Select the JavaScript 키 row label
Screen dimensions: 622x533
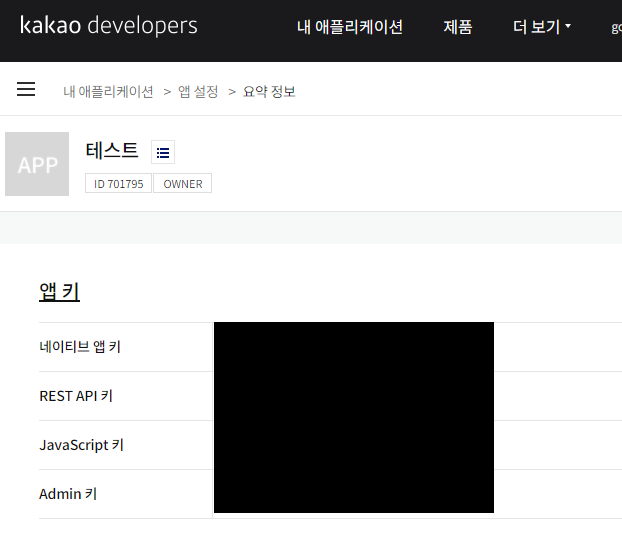click(x=81, y=445)
